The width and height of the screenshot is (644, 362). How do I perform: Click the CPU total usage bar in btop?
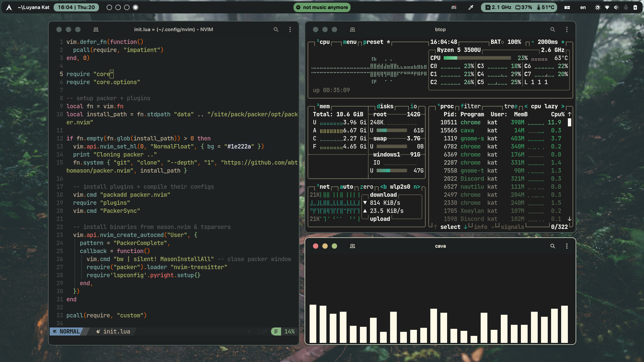[x=477, y=58]
